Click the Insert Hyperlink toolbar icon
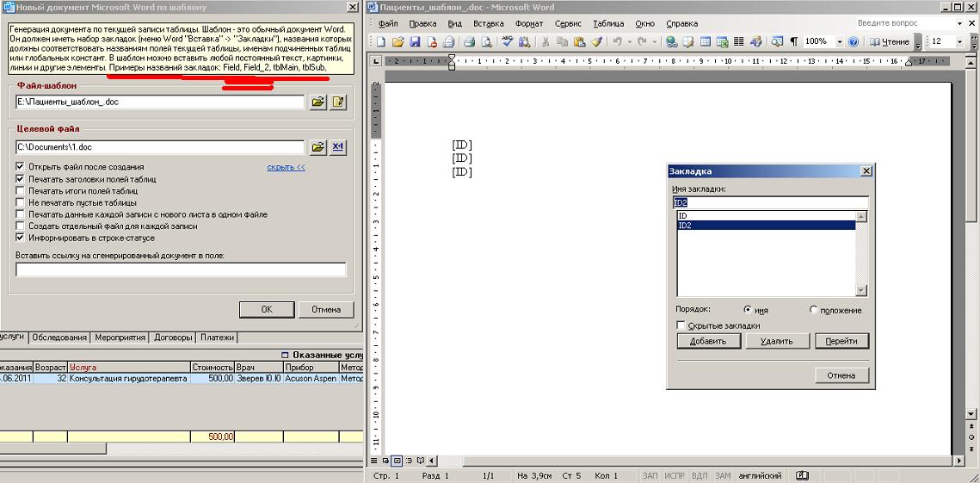Image resolution: width=980 pixels, height=483 pixels. pyautogui.click(x=672, y=41)
